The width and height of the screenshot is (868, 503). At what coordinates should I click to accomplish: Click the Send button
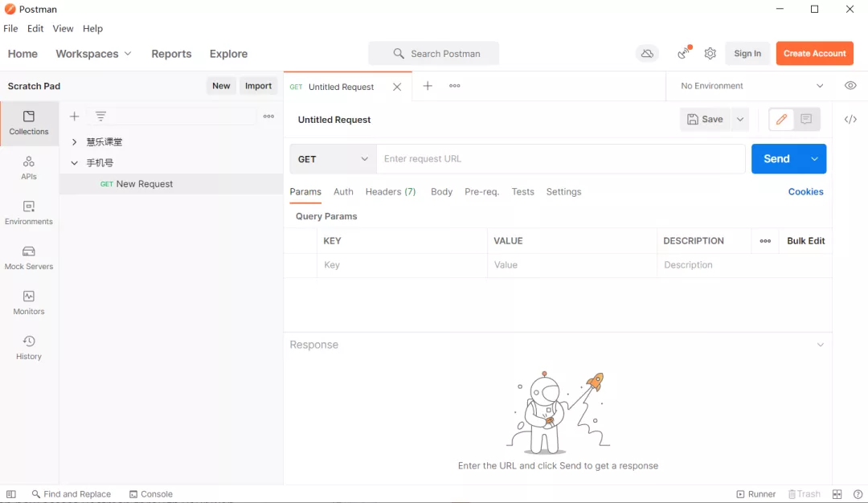pos(776,159)
